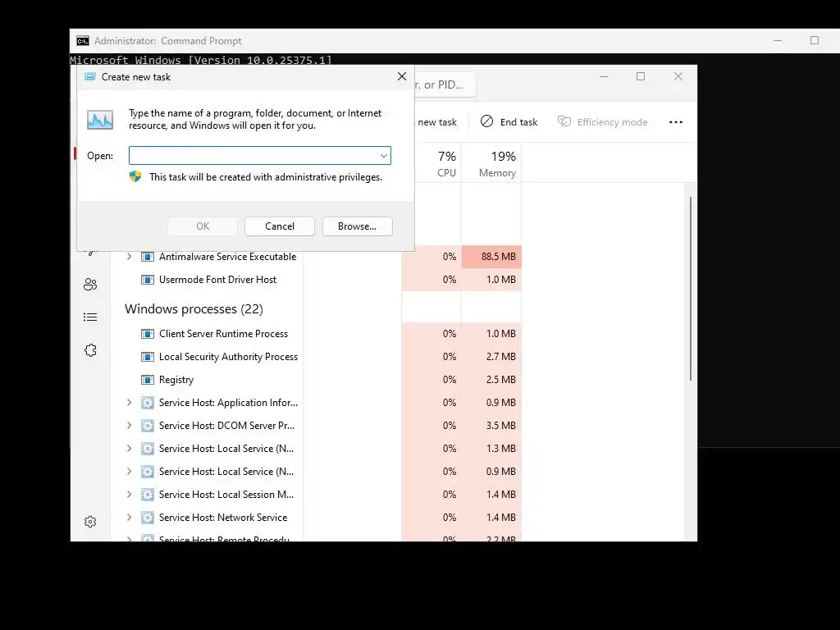Expand Service Host: Local Service (N...) 1.3 MB row
Image resolution: width=840 pixels, height=630 pixels.
click(129, 449)
